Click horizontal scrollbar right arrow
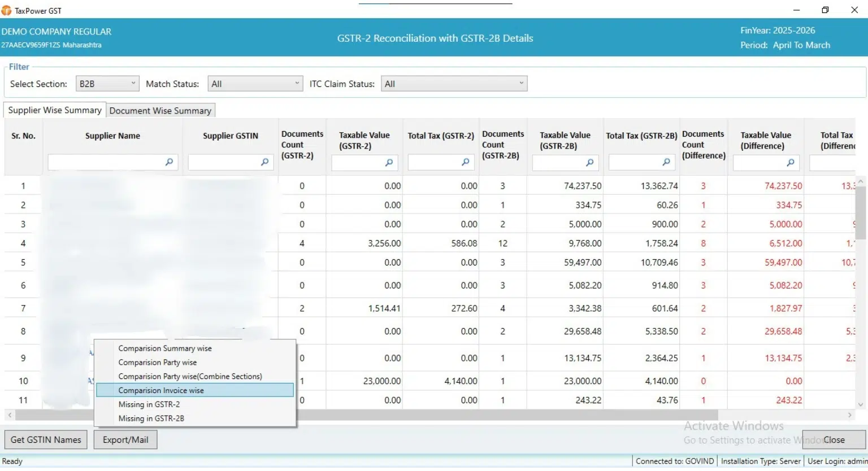 click(849, 415)
